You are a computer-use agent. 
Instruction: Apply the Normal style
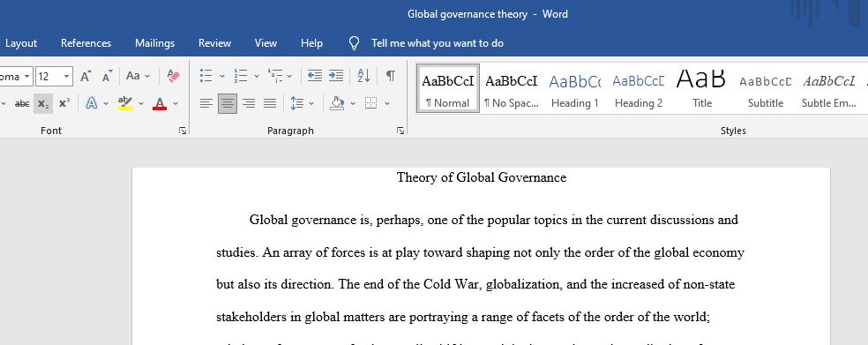click(x=448, y=88)
